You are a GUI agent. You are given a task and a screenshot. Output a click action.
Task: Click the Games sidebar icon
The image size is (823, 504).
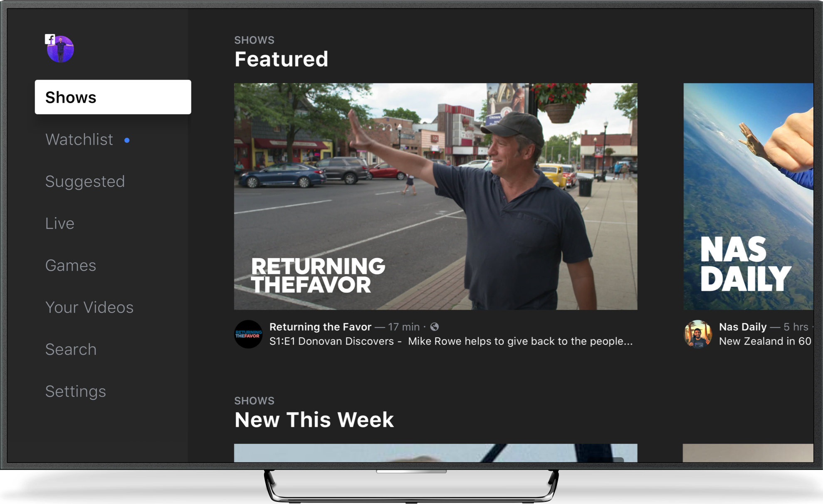click(x=71, y=266)
